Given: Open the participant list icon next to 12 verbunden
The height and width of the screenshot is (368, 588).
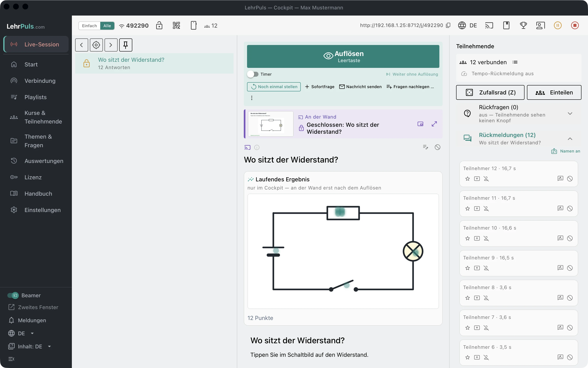Looking at the screenshot, I should click(515, 62).
